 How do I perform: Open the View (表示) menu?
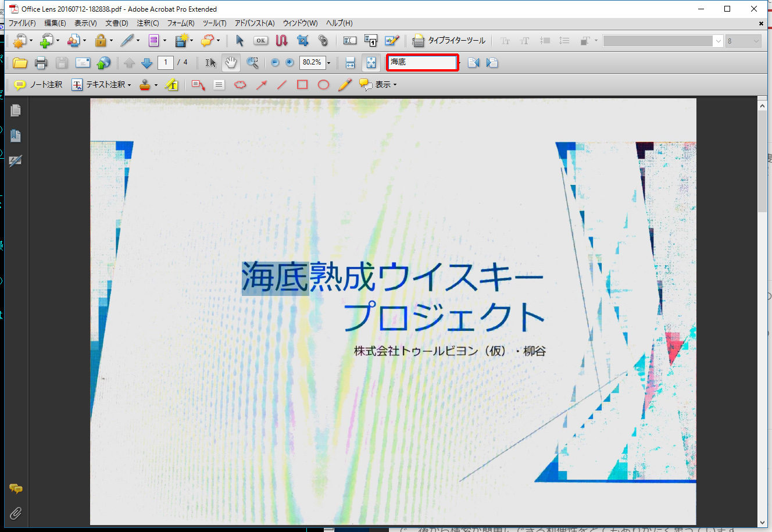85,23
